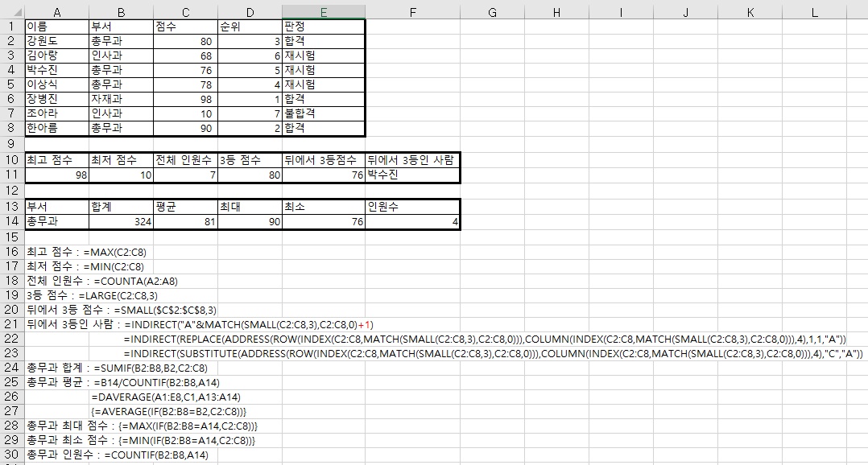This screenshot has width=868, height=465.
Task: Click the sum value 324
Action: (122, 221)
